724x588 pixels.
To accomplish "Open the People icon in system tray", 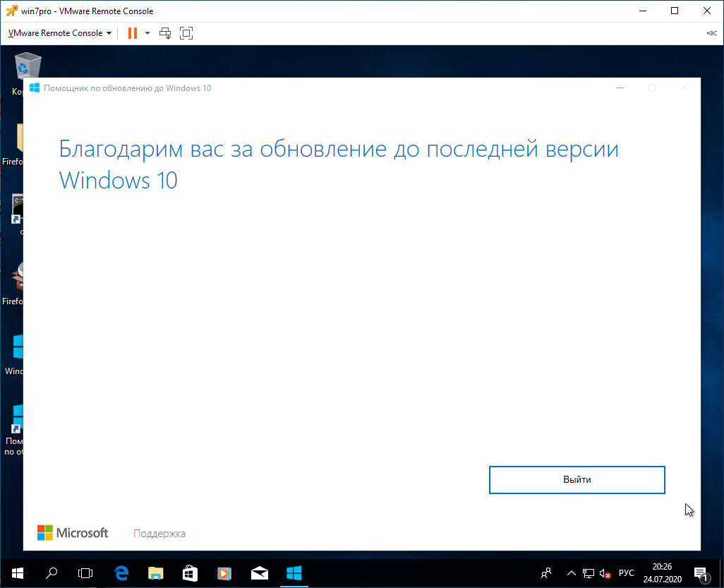I will click(546, 573).
